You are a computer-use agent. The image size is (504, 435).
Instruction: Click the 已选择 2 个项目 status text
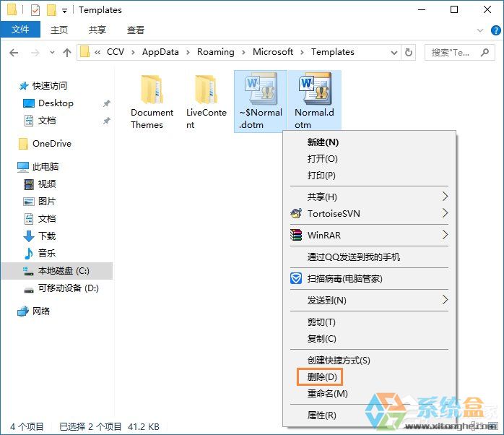click(90, 427)
